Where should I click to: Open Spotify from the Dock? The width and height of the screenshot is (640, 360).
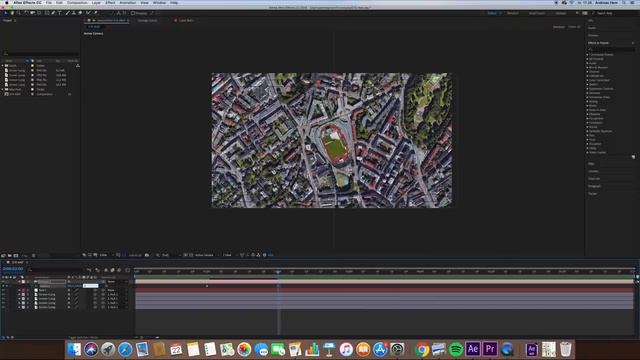point(456,349)
